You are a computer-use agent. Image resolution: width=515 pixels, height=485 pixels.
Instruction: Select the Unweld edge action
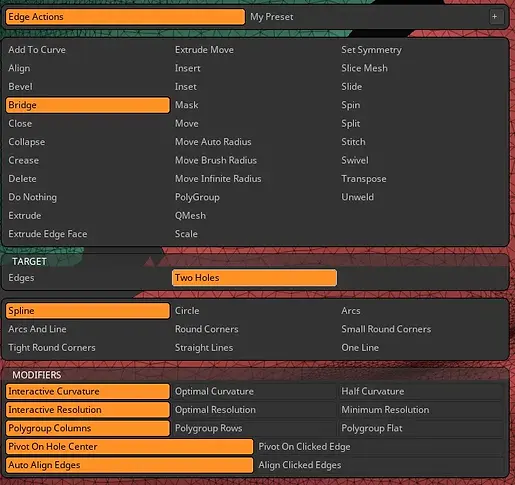pos(357,197)
